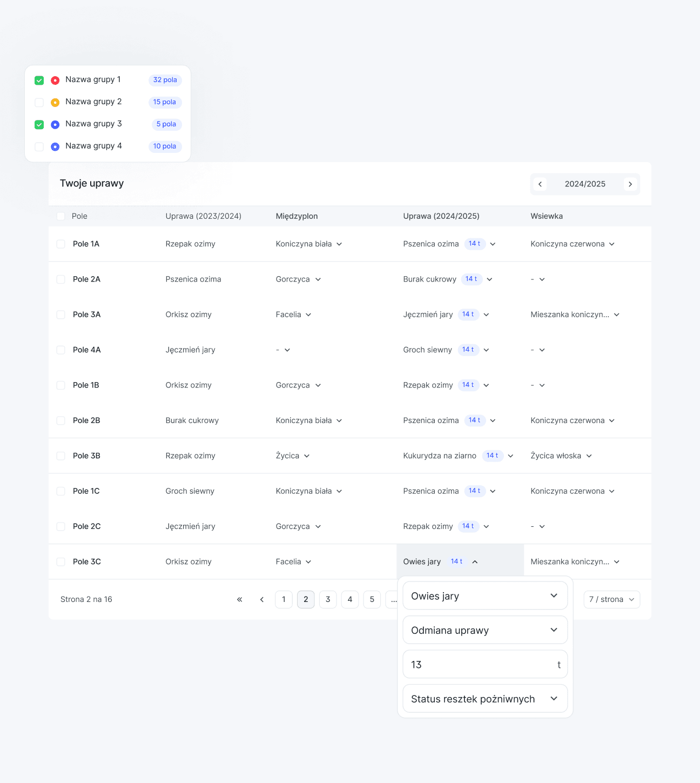Open Odmiana uprawy dropdown
This screenshot has height=783, width=700.
[x=484, y=630]
